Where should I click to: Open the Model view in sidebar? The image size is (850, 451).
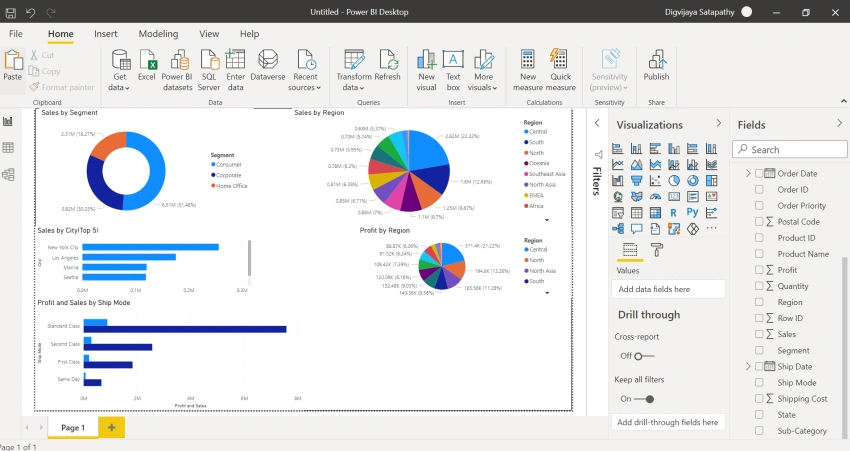click(x=8, y=175)
